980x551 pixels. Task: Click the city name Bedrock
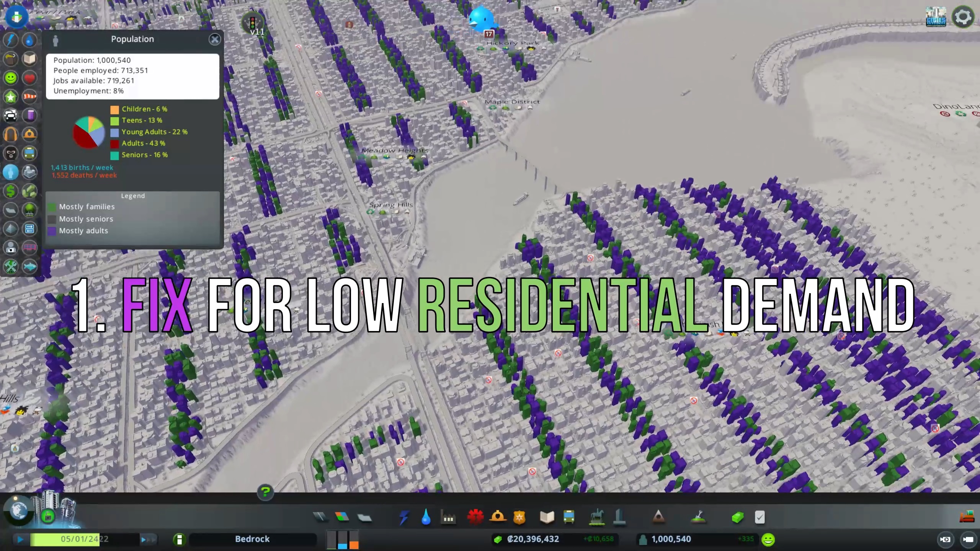point(252,539)
